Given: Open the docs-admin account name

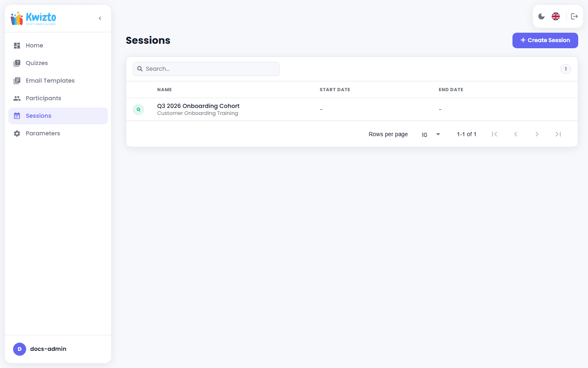Looking at the screenshot, I should 48,349.
